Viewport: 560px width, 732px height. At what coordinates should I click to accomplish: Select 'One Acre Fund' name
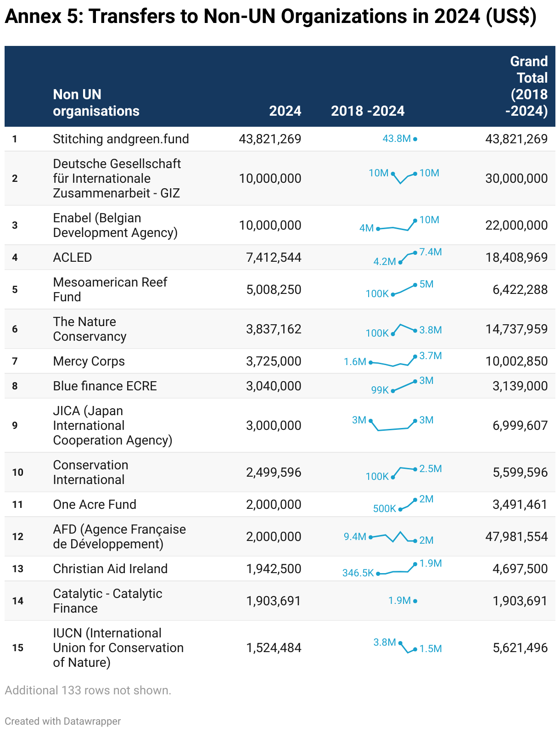pyautogui.click(x=95, y=505)
